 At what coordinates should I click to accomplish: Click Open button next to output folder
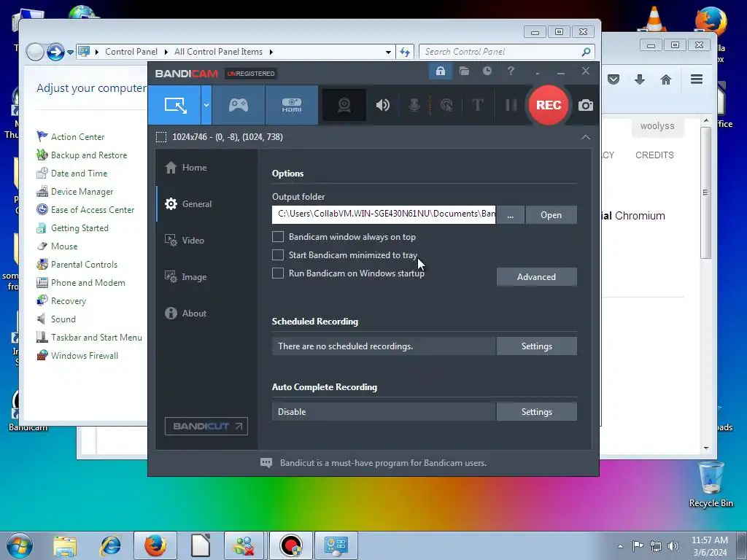551,215
